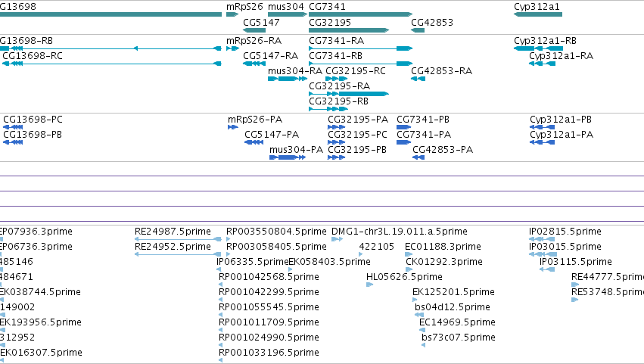Click the RP001042299.5prime EST label
This screenshot has height=364, width=644.
(269, 293)
